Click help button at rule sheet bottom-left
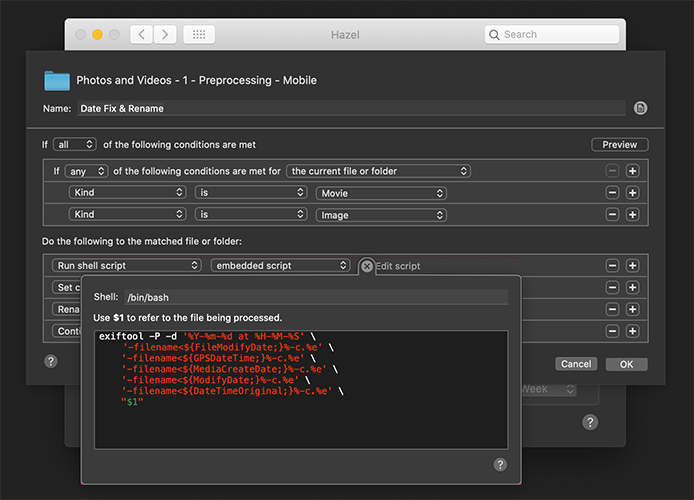This screenshot has width=694, height=500. [x=51, y=362]
